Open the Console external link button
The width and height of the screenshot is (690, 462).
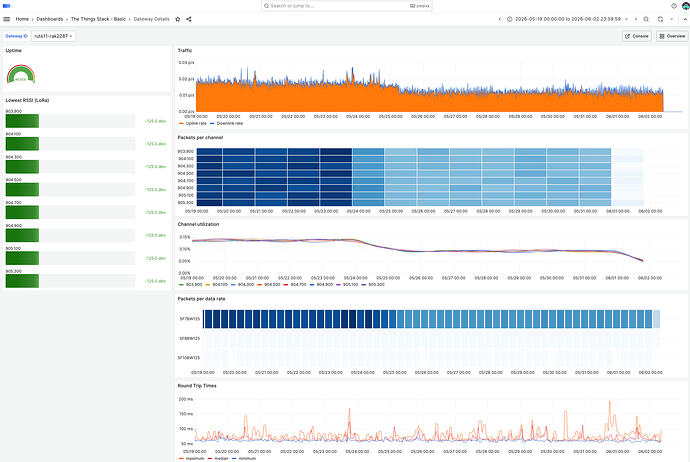click(637, 36)
